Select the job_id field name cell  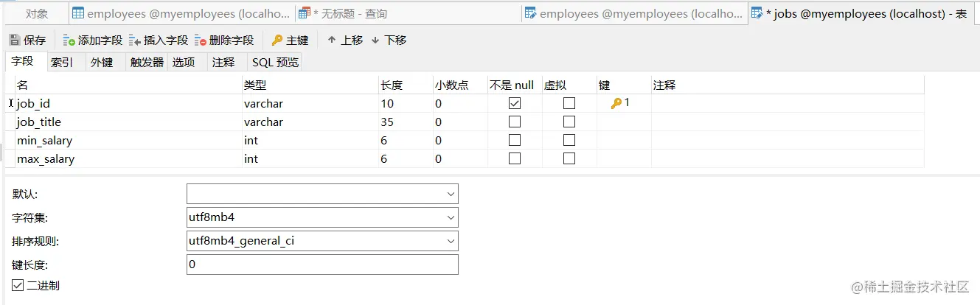pyautogui.click(x=128, y=104)
